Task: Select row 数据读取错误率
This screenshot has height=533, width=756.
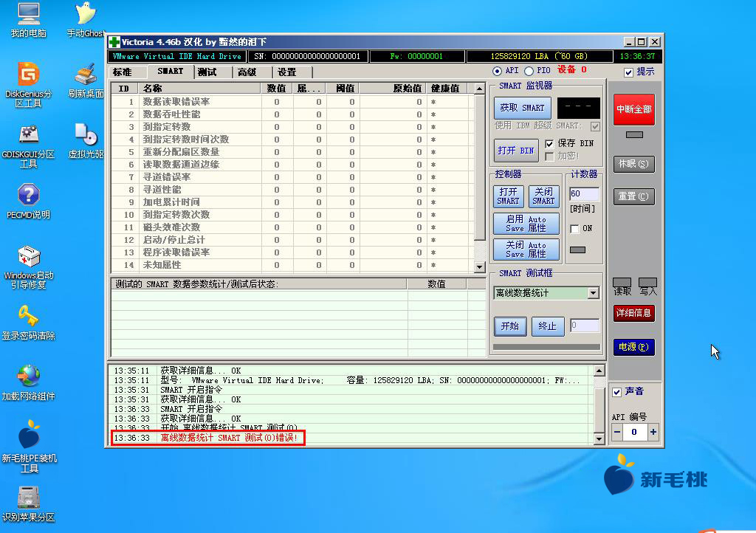Action: click(292, 102)
